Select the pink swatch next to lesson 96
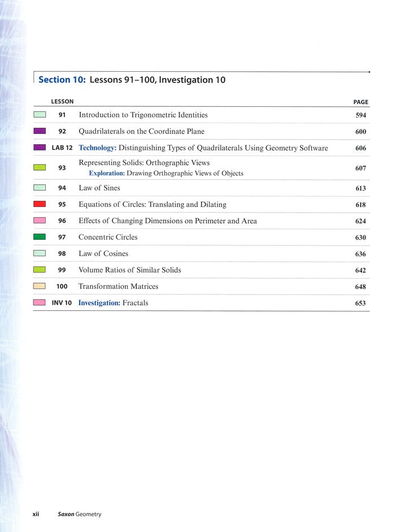This screenshot has width=395, height=532. point(39,220)
